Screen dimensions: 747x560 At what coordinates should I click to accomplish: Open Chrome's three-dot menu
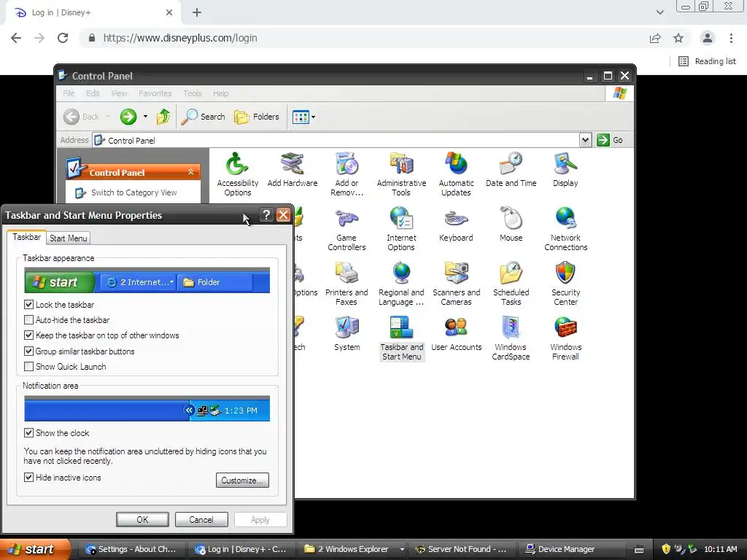(x=731, y=38)
